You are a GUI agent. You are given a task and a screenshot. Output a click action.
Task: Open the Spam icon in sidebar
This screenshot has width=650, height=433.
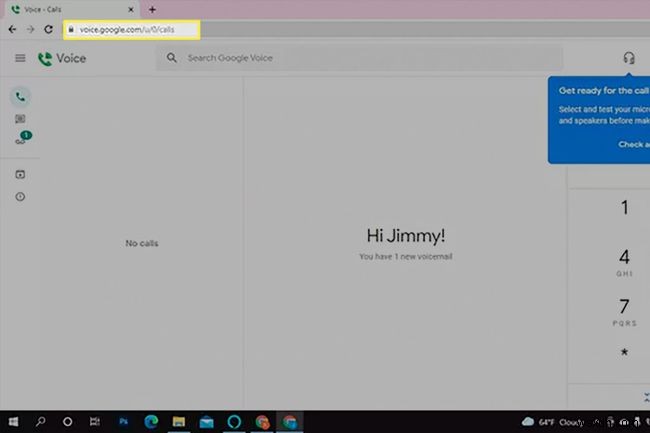tap(20, 196)
